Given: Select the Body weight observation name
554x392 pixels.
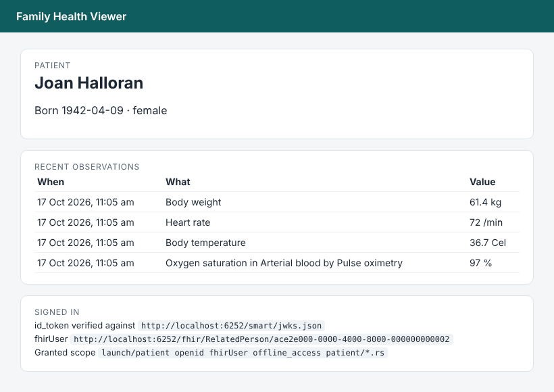Looking at the screenshot, I should click(x=193, y=202).
